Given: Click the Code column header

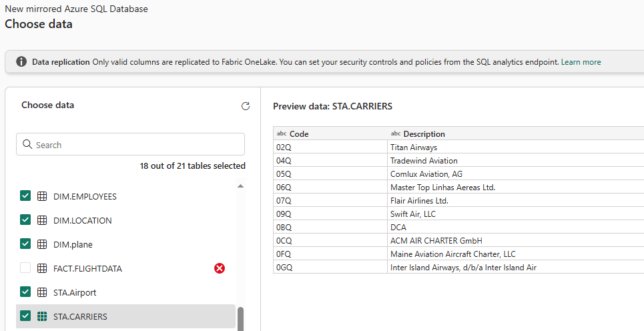Looking at the screenshot, I should [x=299, y=134].
